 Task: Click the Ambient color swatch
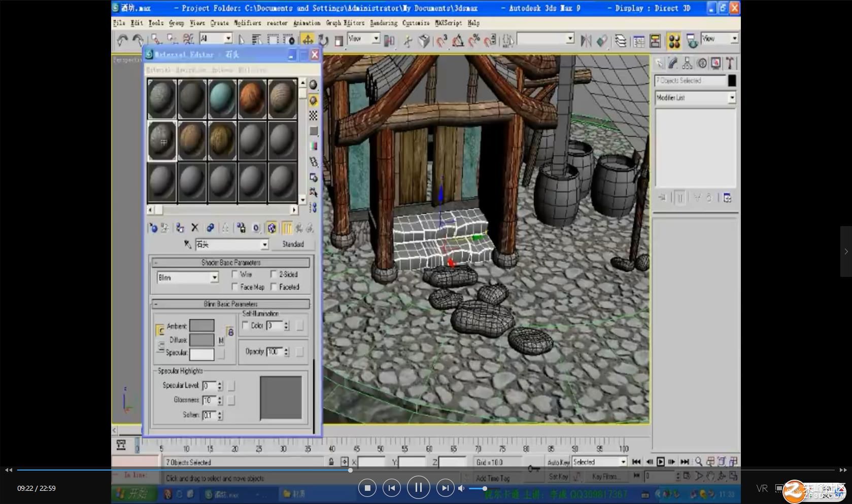[x=202, y=326]
